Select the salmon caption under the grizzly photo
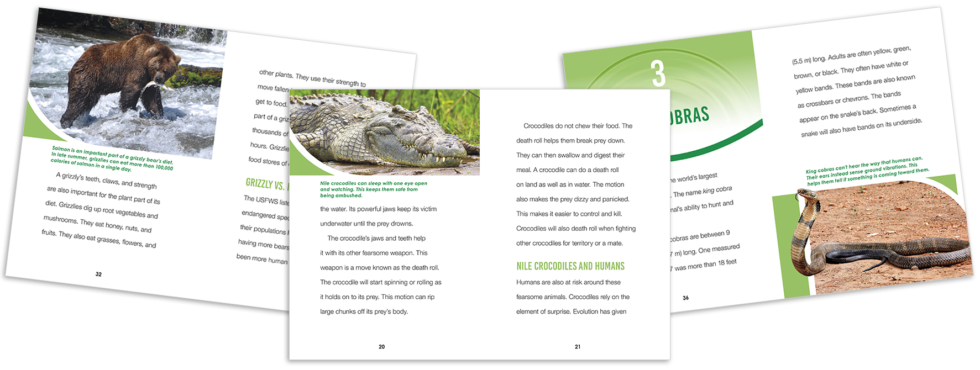Image resolution: width=980 pixels, height=370 pixels. (112, 159)
